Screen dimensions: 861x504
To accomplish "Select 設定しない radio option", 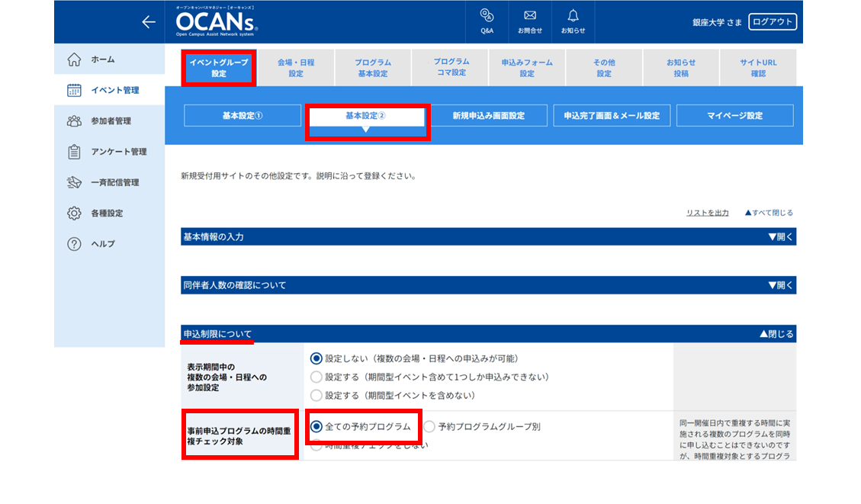I will (316, 358).
